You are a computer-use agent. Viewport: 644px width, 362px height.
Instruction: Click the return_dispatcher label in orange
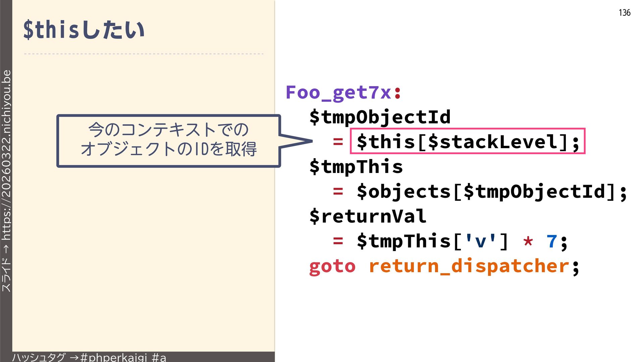point(469,266)
